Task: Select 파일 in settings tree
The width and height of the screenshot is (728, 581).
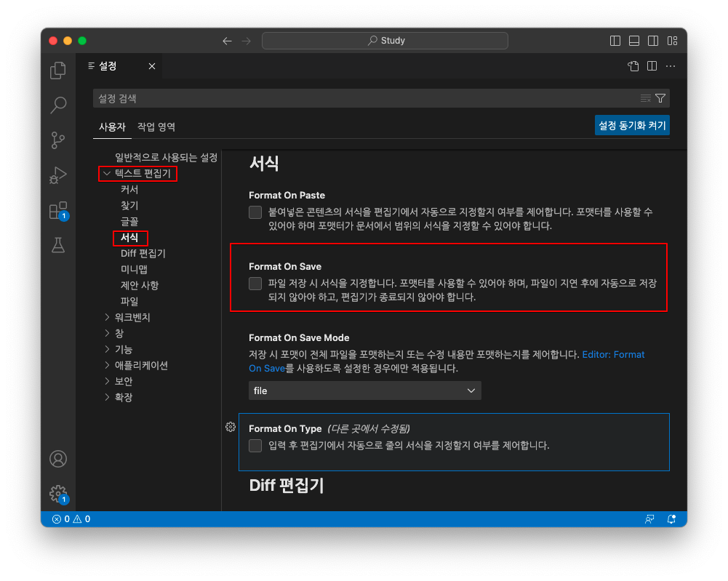Action: 129,301
